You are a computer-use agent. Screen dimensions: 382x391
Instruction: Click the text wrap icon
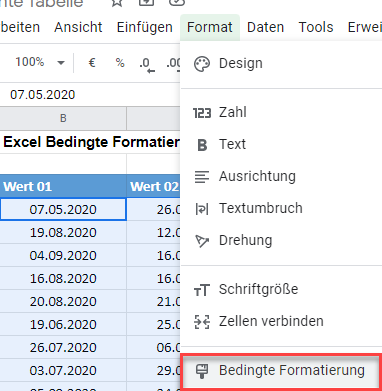pos(202,209)
